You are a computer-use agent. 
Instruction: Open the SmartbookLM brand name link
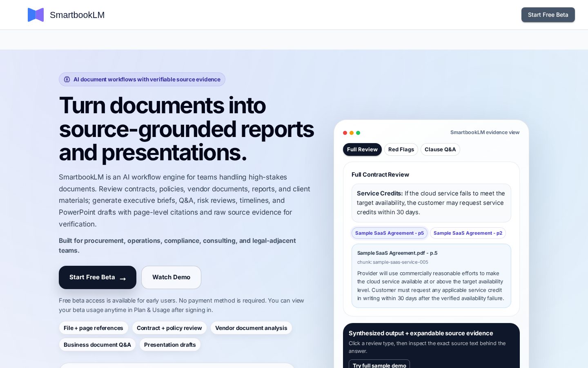coord(77,15)
